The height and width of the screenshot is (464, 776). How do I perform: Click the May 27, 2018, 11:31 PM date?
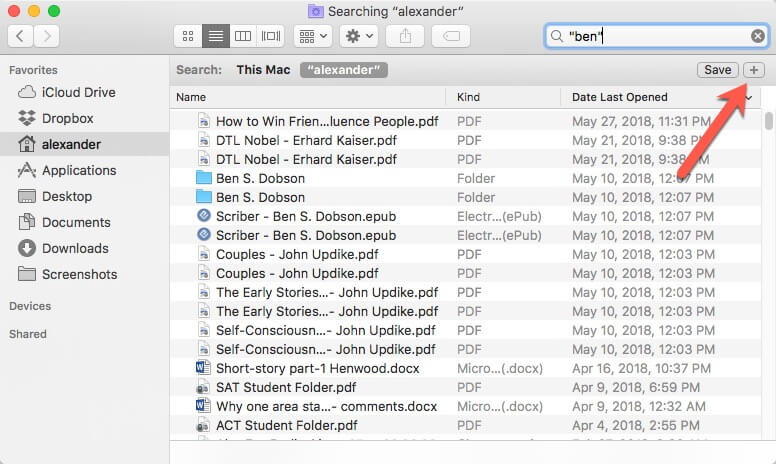click(x=641, y=121)
